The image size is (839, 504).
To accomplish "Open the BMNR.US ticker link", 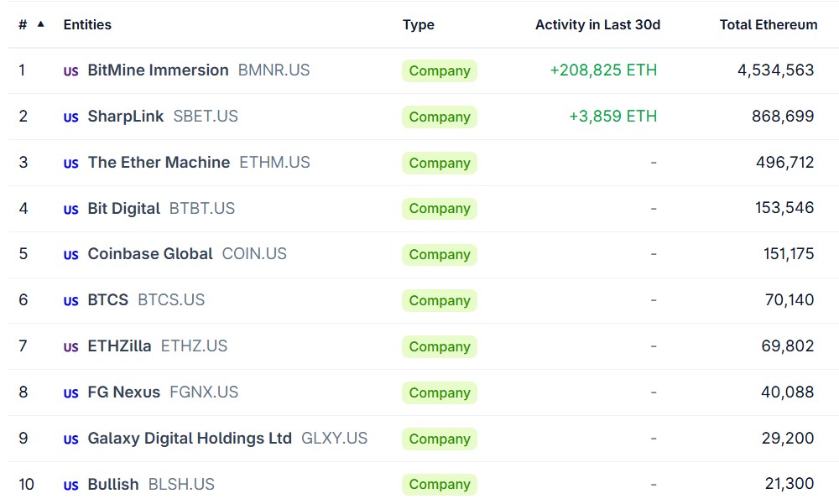I will pos(274,70).
